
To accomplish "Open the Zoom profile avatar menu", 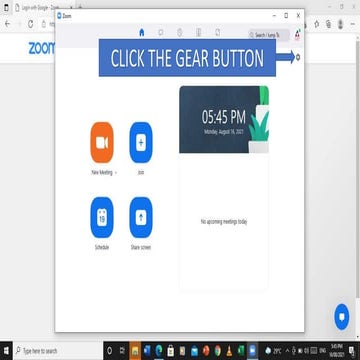I will click(297, 35).
